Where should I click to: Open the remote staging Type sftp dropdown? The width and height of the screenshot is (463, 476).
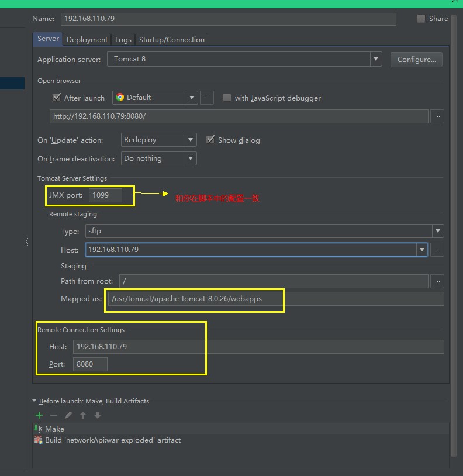[438, 231]
